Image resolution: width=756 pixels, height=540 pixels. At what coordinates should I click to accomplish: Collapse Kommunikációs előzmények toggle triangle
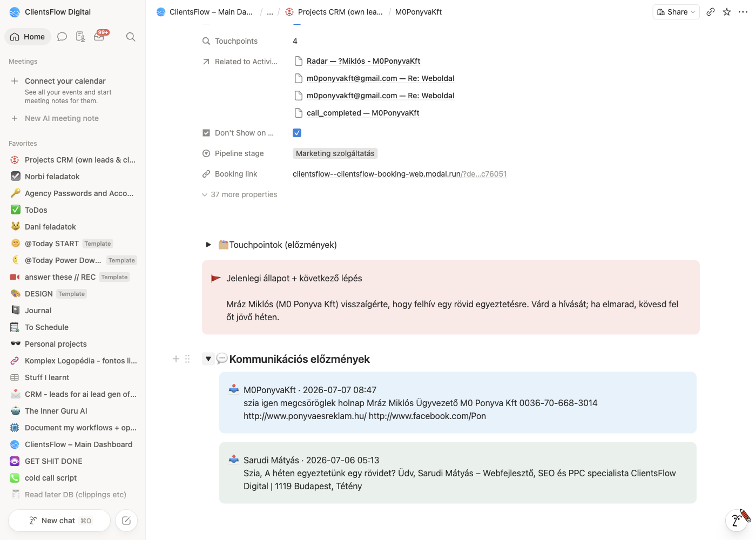pyautogui.click(x=208, y=359)
